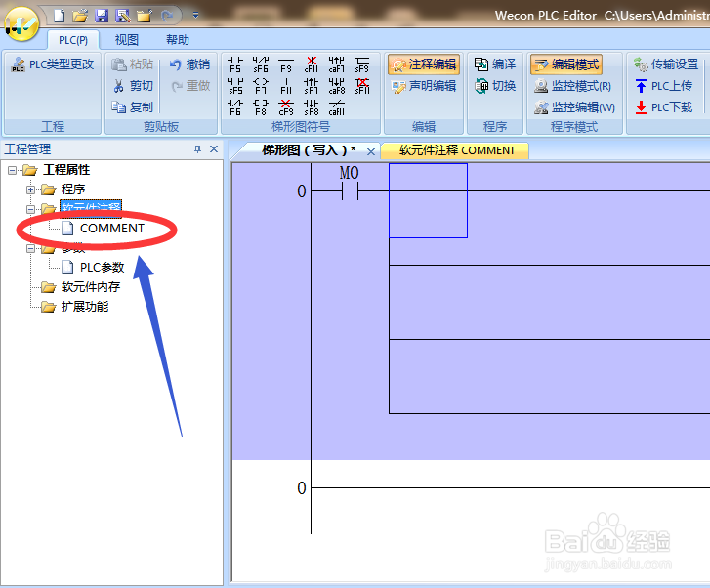The image size is (710, 588).
Task: Click 切换 switch button
Action: 495,86
